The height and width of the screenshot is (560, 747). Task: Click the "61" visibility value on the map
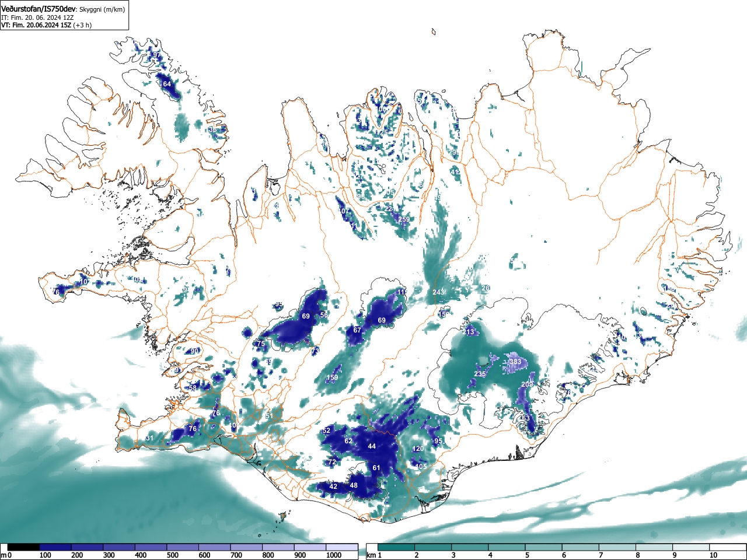pyautogui.click(x=376, y=468)
